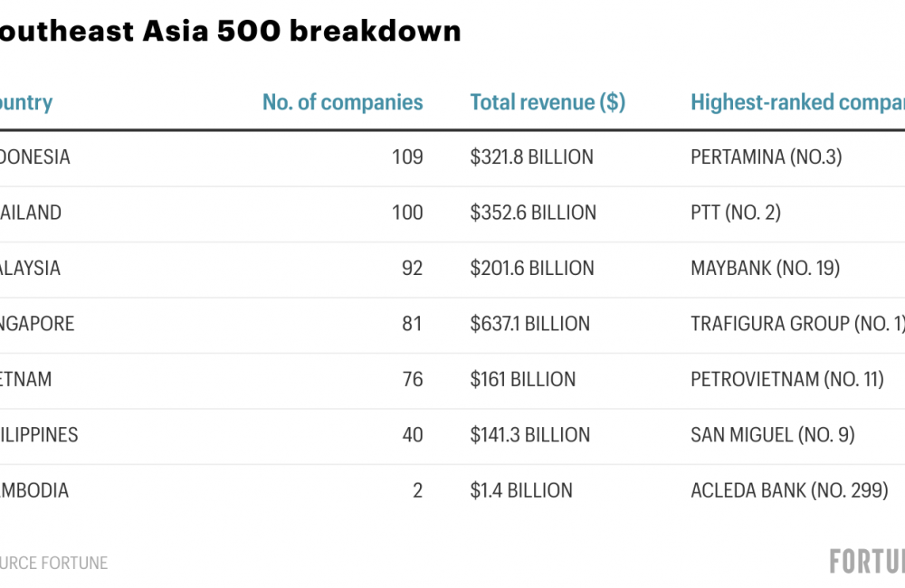Click the Country column header
This screenshot has width=905, height=588.
tap(26, 102)
